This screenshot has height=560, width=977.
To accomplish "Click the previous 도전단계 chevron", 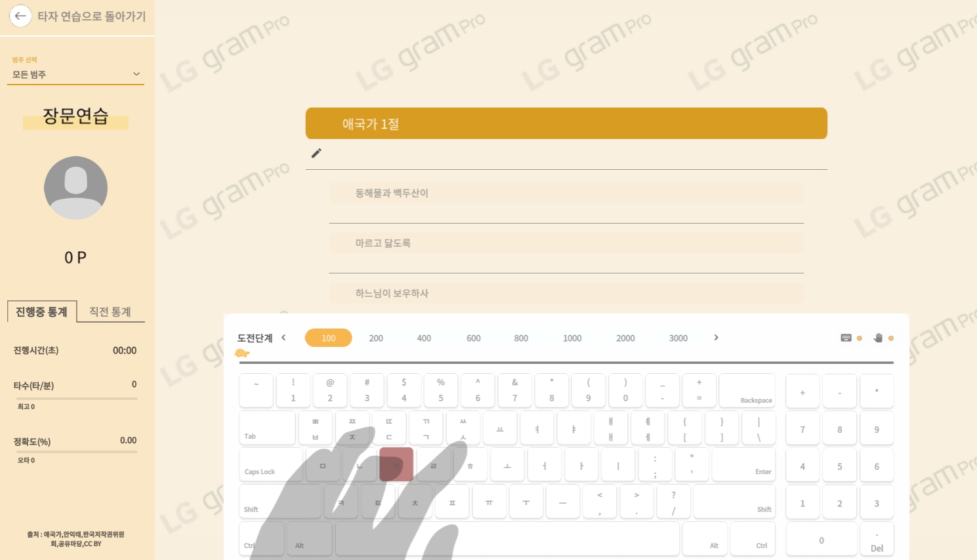I will point(283,337).
